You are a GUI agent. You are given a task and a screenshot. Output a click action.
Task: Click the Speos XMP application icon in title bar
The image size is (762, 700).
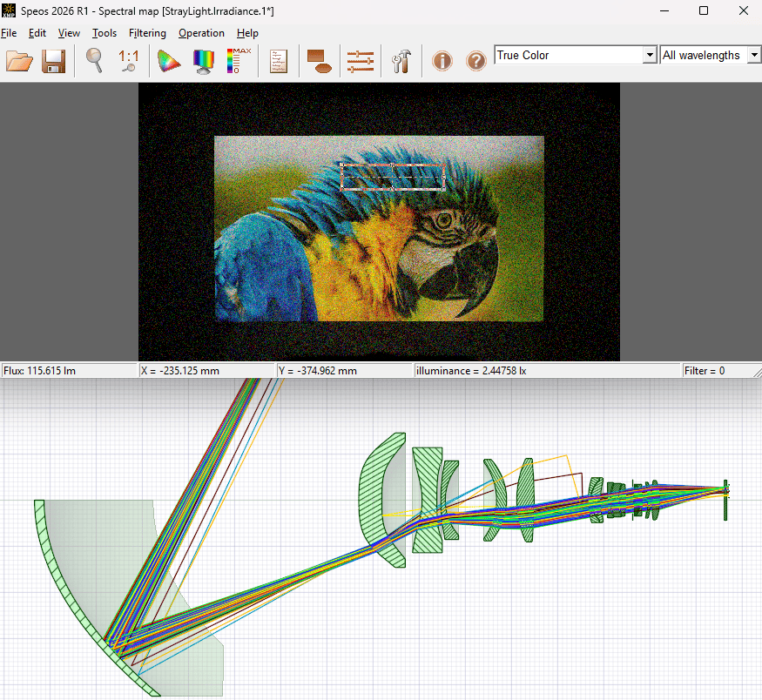pos(9,10)
